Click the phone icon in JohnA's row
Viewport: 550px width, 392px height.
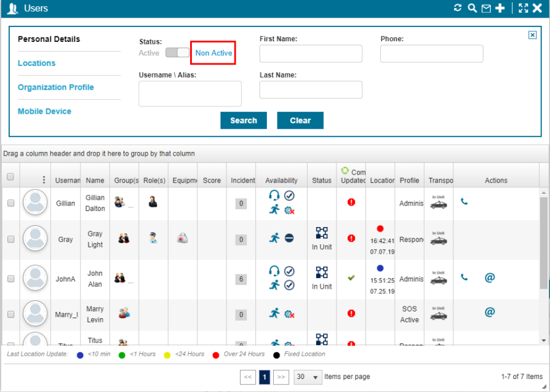[x=464, y=278]
